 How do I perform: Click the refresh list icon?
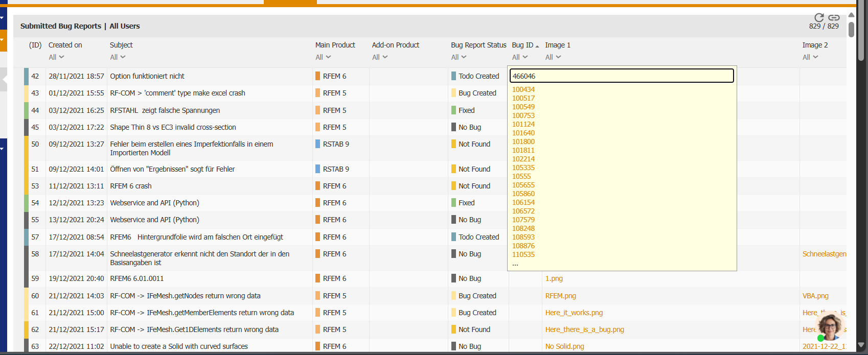coord(818,18)
